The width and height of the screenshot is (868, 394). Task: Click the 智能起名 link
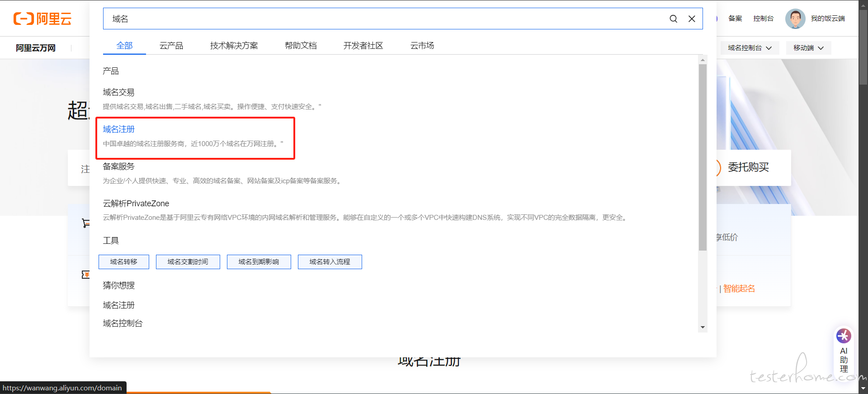click(739, 289)
